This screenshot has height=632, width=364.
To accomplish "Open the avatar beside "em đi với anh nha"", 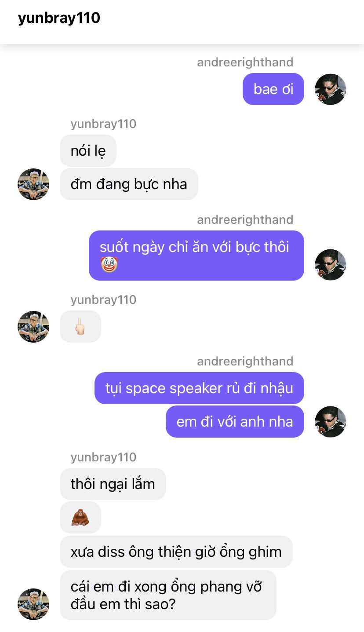I will tap(331, 422).
